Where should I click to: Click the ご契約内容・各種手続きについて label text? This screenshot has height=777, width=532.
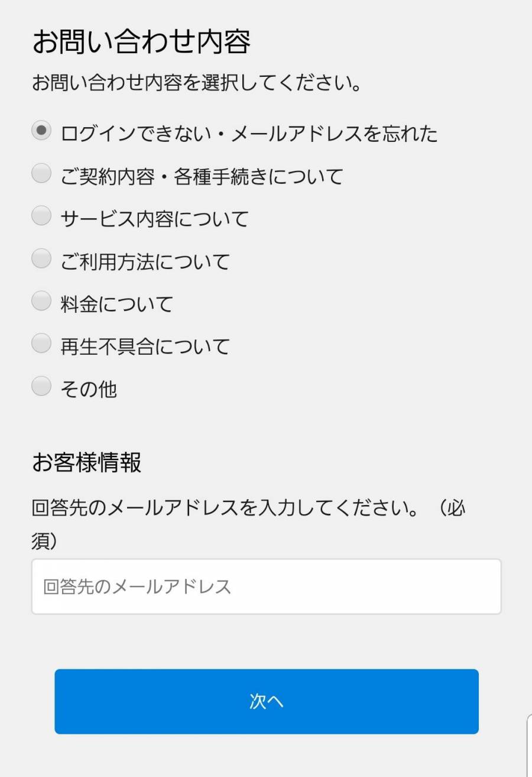pos(202,176)
